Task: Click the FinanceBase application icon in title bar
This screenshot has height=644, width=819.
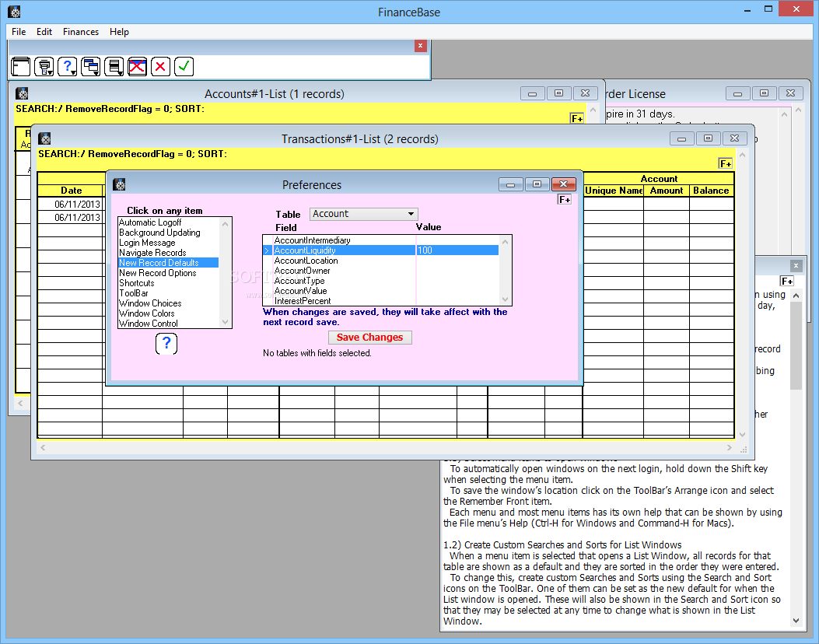Action: (x=14, y=12)
